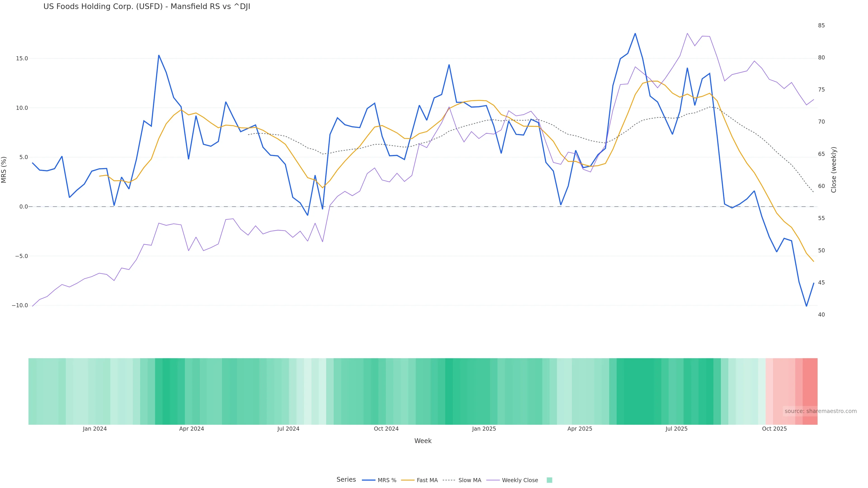Click the sharemaestro.com source text

(820, 411)
